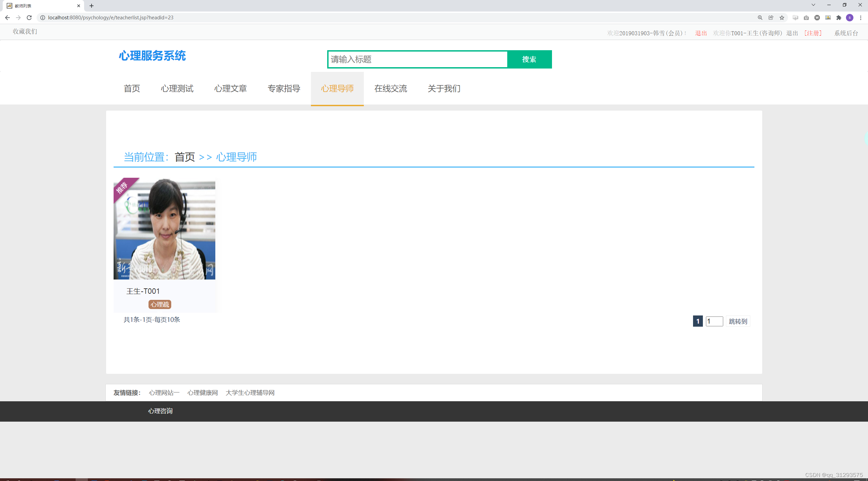
Task: Click the zoom magnifier icon in address bar
Action: click(x=760, y=17)
